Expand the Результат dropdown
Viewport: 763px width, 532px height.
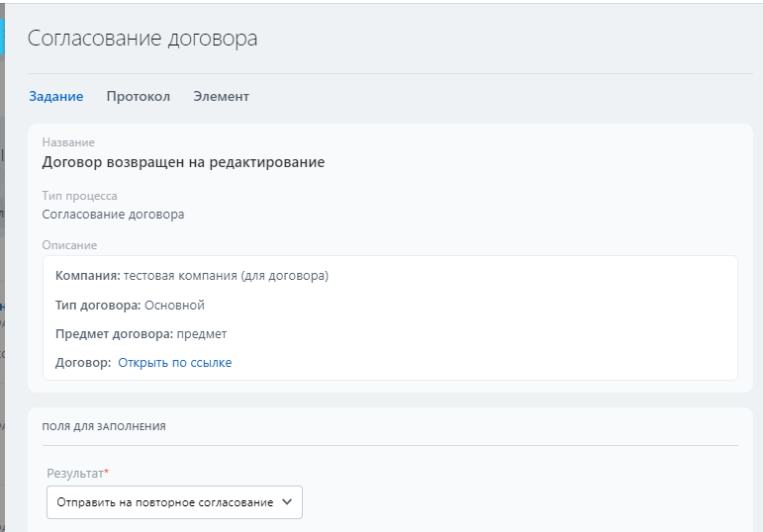pyautogui.click(x=174, y=502)
